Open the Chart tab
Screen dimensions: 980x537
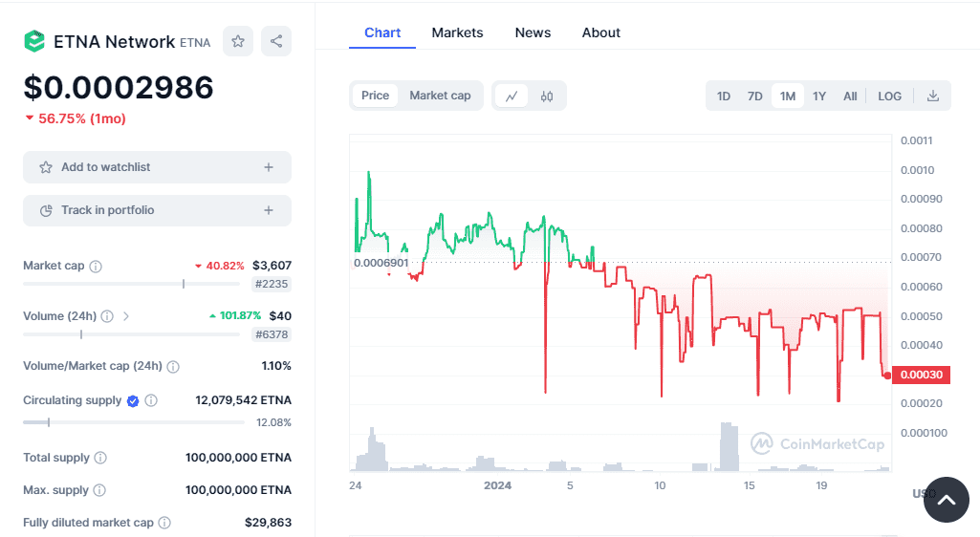click(382, 32)
